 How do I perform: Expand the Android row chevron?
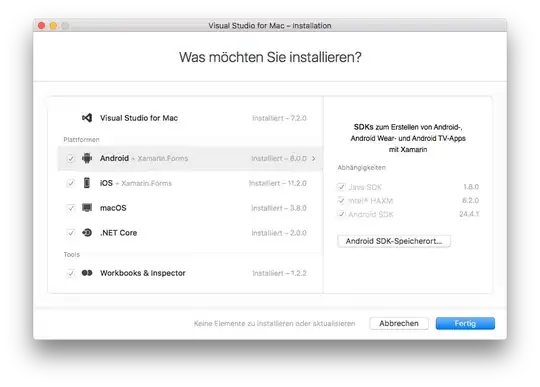click(313, 158)
